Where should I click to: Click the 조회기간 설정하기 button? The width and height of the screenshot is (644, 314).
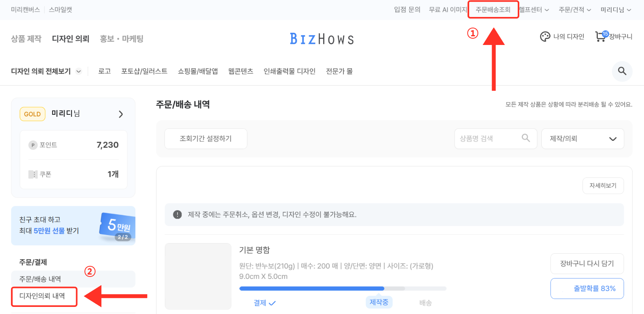pos(206,138)
